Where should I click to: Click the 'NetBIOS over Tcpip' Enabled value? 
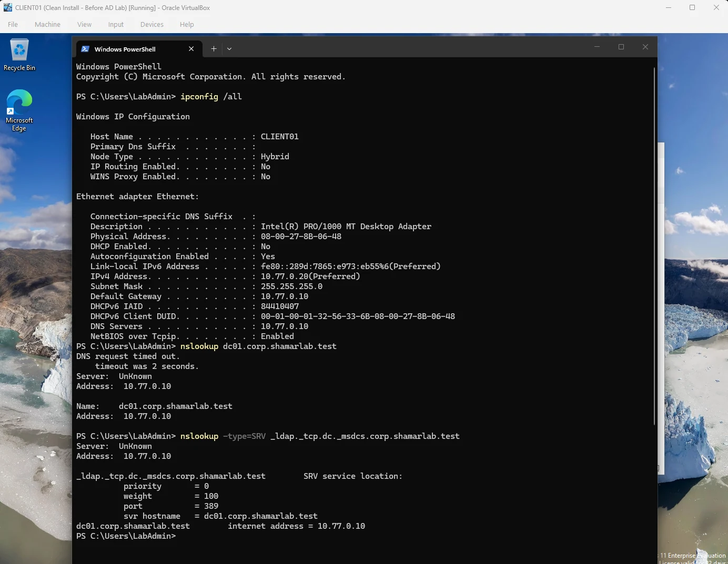pyautogui.click(x=277, y=336)
